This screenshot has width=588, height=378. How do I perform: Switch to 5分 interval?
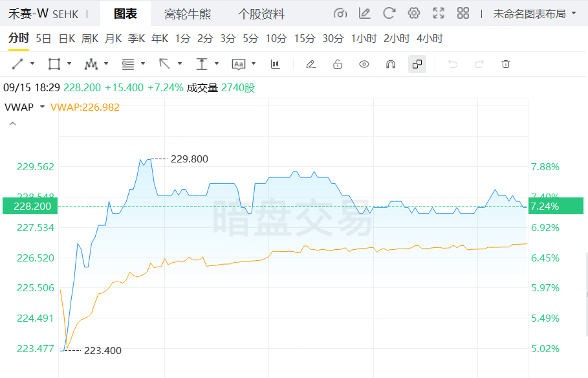[x=250, y=39]
